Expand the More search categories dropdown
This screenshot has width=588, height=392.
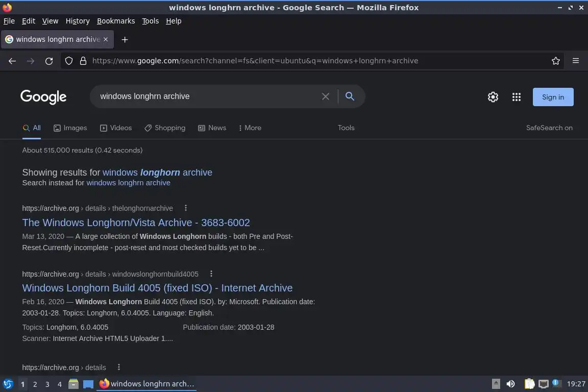point(250,128)
